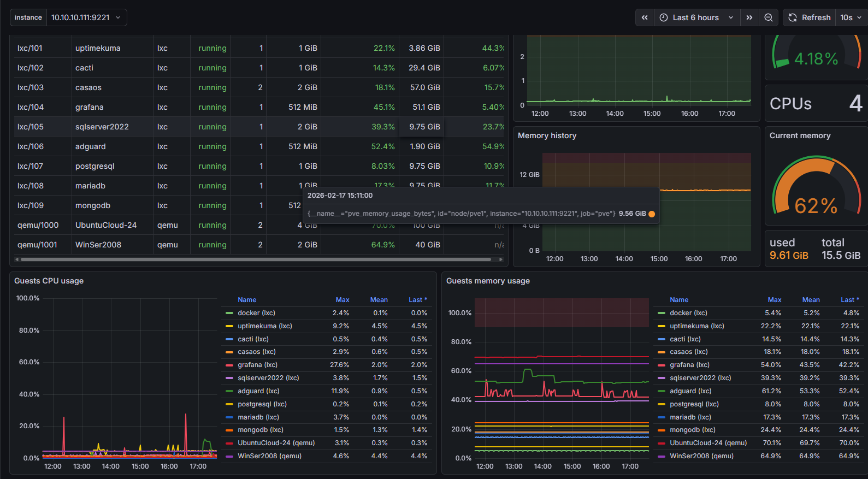Toggle WinSer2008 (qemu) series in CPU legend
The image size is (868, 479).
click(x=269, y=456)
